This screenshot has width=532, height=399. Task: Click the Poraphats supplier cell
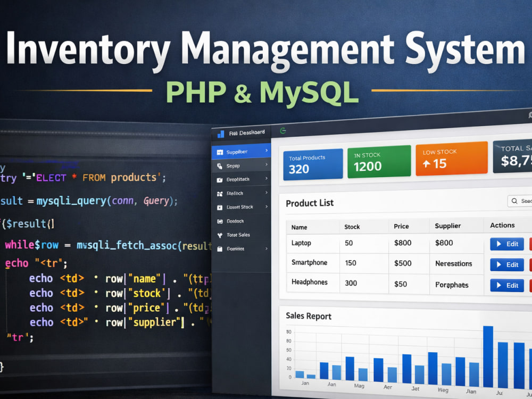coord(452,285)
